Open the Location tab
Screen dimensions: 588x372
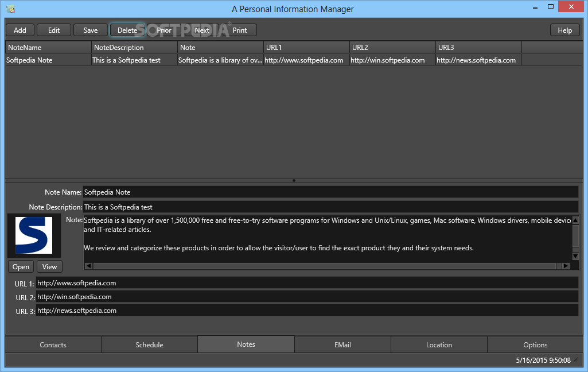pos(439,344)
